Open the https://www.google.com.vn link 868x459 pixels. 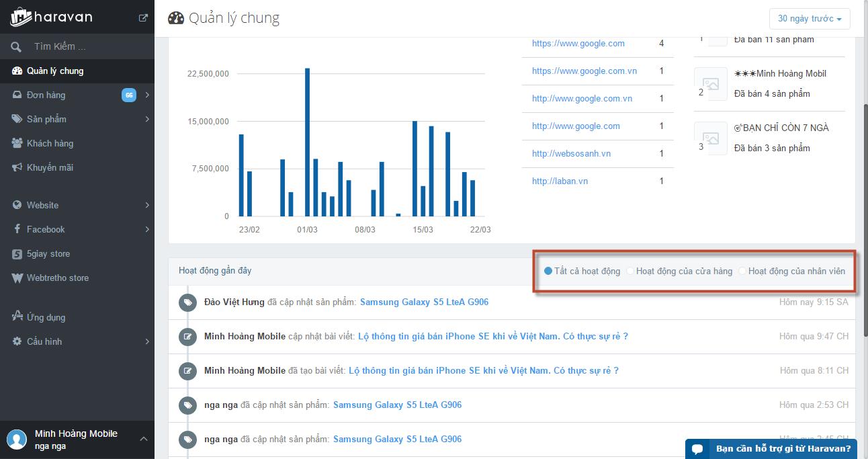click(584, 71)
